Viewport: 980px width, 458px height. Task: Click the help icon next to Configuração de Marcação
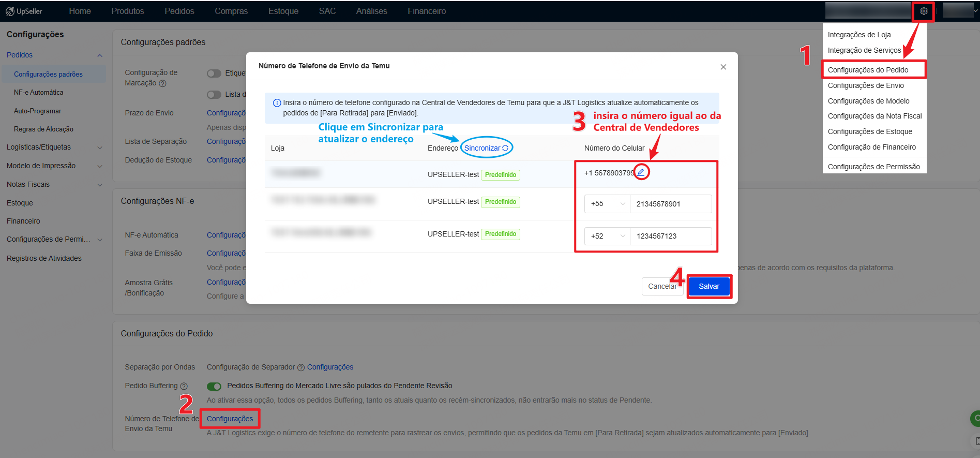pyautogui.click(x=162, y=83)
